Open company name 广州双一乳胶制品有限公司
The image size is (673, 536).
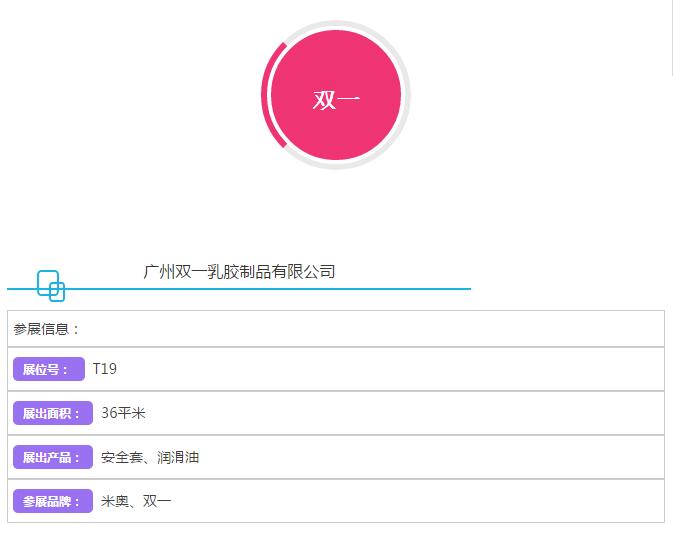pyautogui.click(x=239, y=272)
